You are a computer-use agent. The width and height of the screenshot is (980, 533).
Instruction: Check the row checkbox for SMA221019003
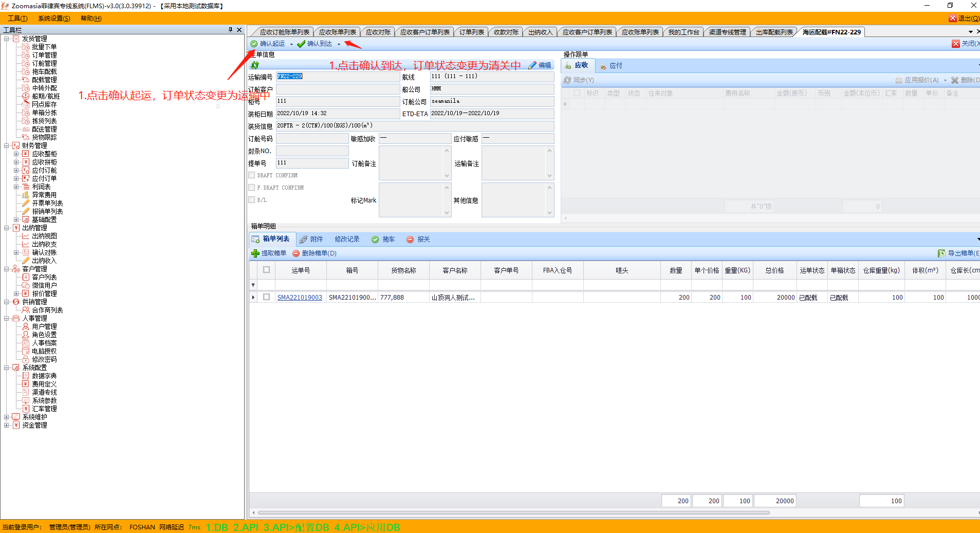pyautogui.click(x=266, y=297)
